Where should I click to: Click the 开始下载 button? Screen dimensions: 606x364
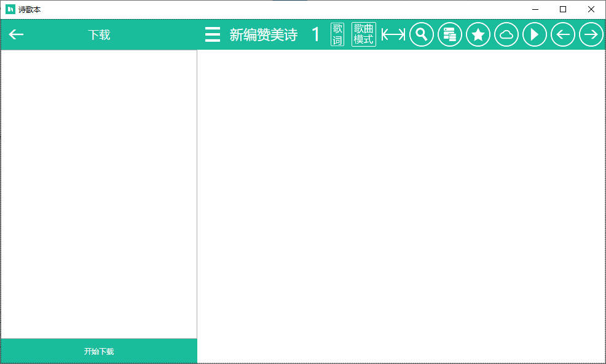click(x=99, y=351)
